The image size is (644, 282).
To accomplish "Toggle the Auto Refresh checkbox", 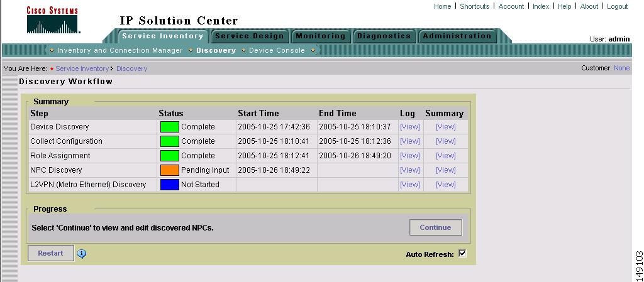I will pyautogui.click(x=462, y=254).
